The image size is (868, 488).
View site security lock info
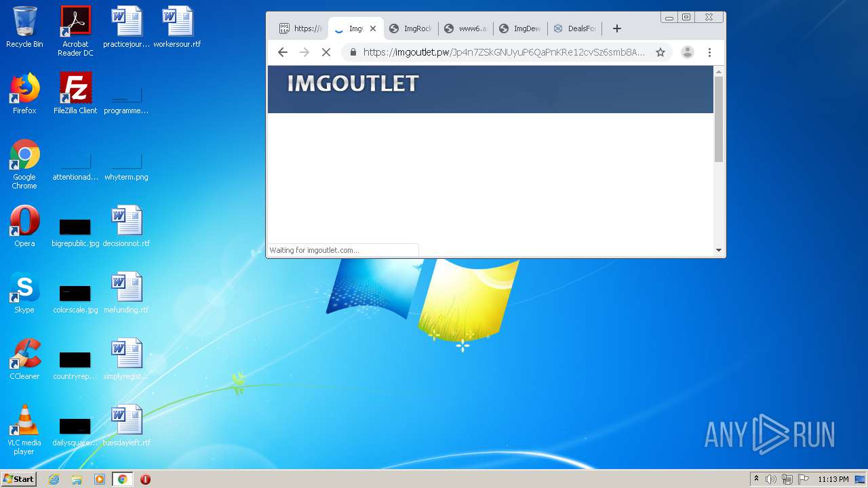pyautogui.click(x=353, y=52)
